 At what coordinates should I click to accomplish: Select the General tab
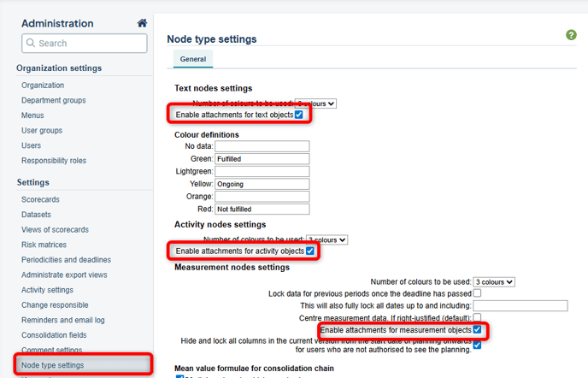(x=192, y=59)
